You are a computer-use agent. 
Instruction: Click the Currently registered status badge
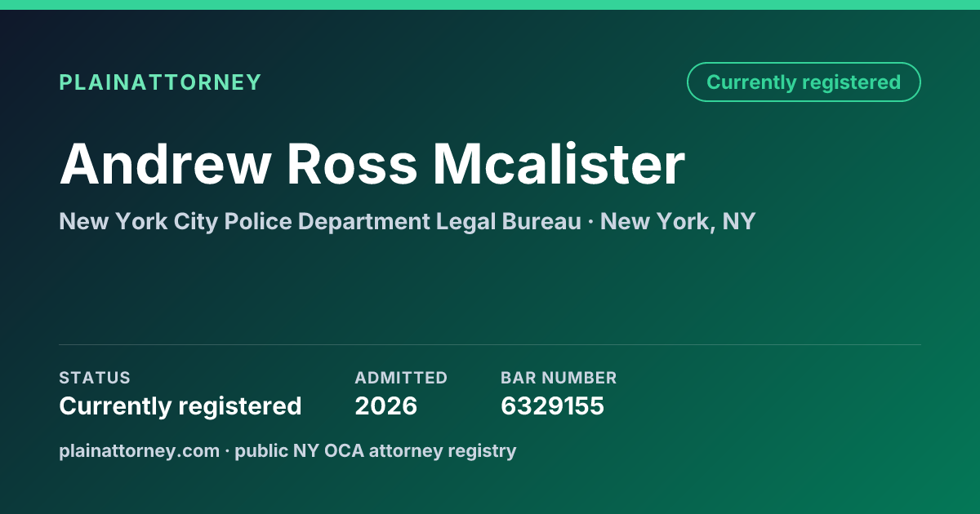point(804,82)
